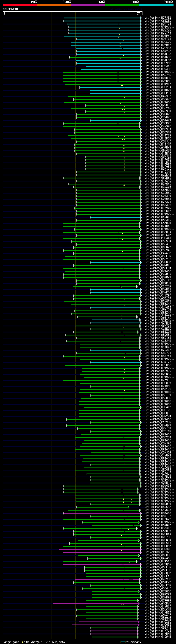This screenshot has height=644, width=176.
Task: Select label UniRef100_A9V4I3
Action: [158, 486]
